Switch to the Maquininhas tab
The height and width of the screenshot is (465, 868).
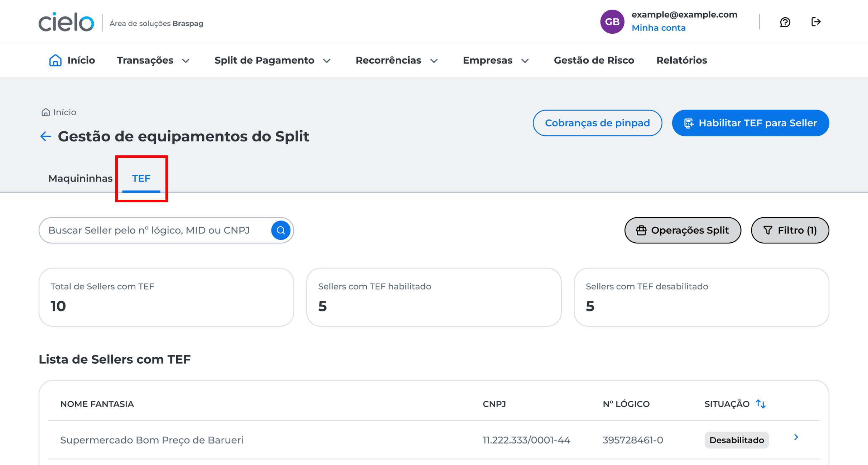tap(81, 178)
